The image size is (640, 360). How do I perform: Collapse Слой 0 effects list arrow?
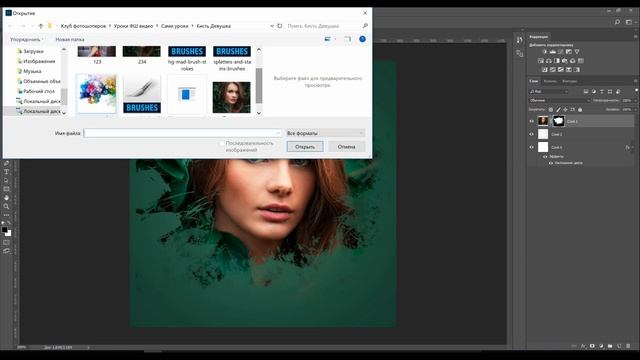point(633,147)
